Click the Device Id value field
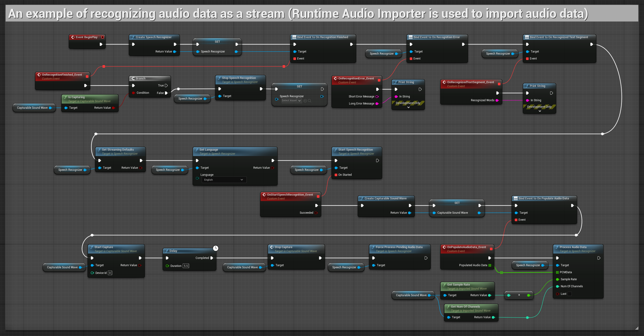644x336 pixels. (x=110, y=273)
